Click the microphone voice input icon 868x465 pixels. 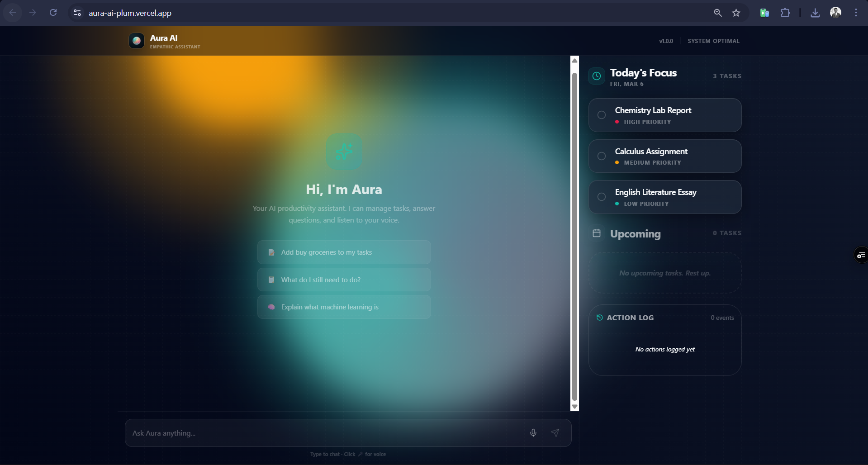[x=533, y=433]
